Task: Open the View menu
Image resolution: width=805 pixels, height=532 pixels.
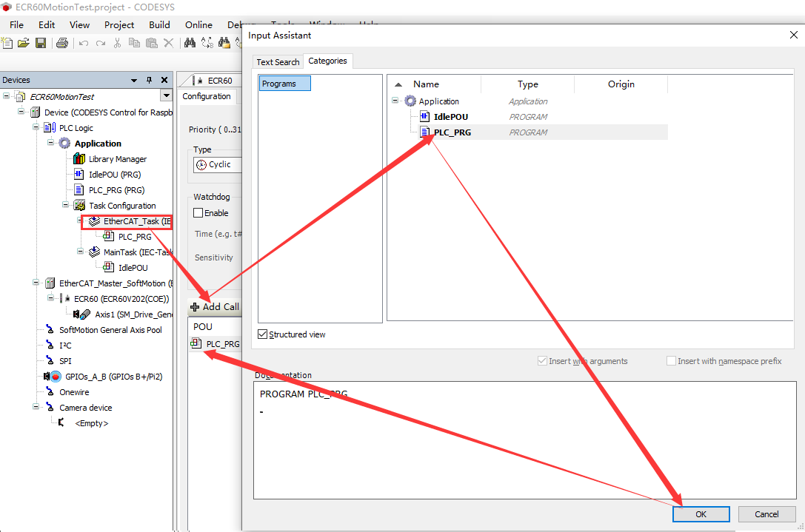Action: pos(79,24)
